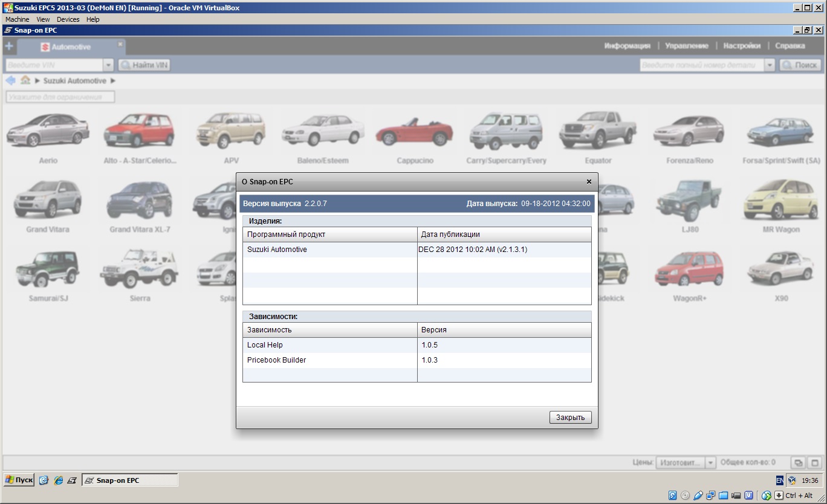Close the About dialog with the X icon
Viewport: 827px width, 504px height.
(x=589, y=181)
